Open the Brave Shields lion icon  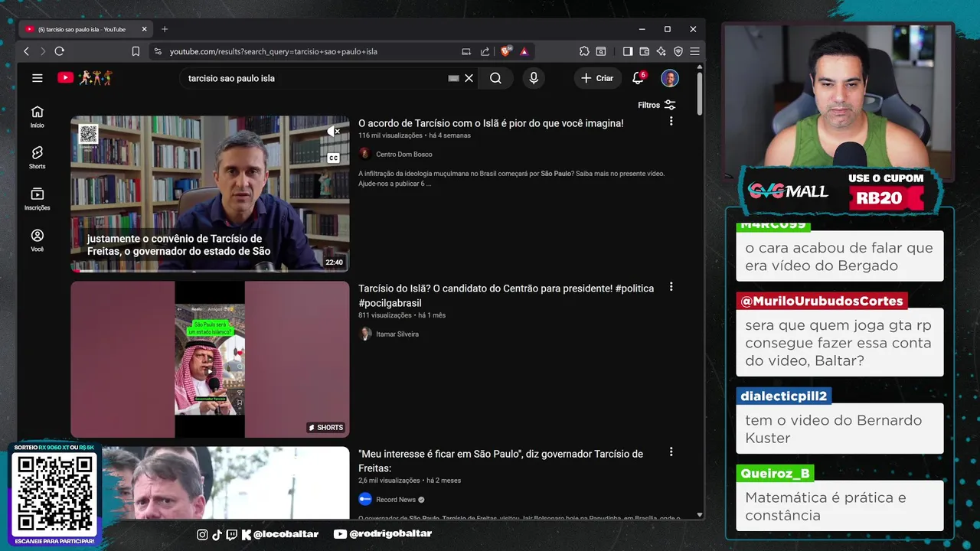pyautogui.click(x=506, y=51)
